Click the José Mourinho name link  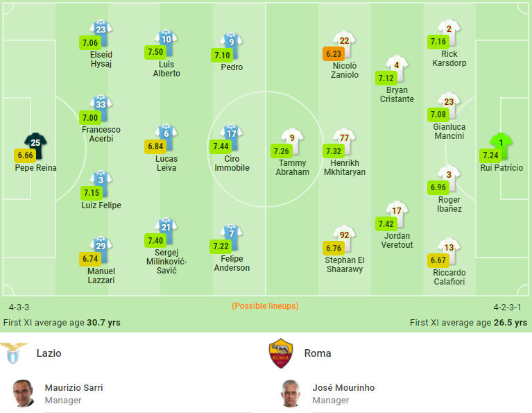(343, 387)
